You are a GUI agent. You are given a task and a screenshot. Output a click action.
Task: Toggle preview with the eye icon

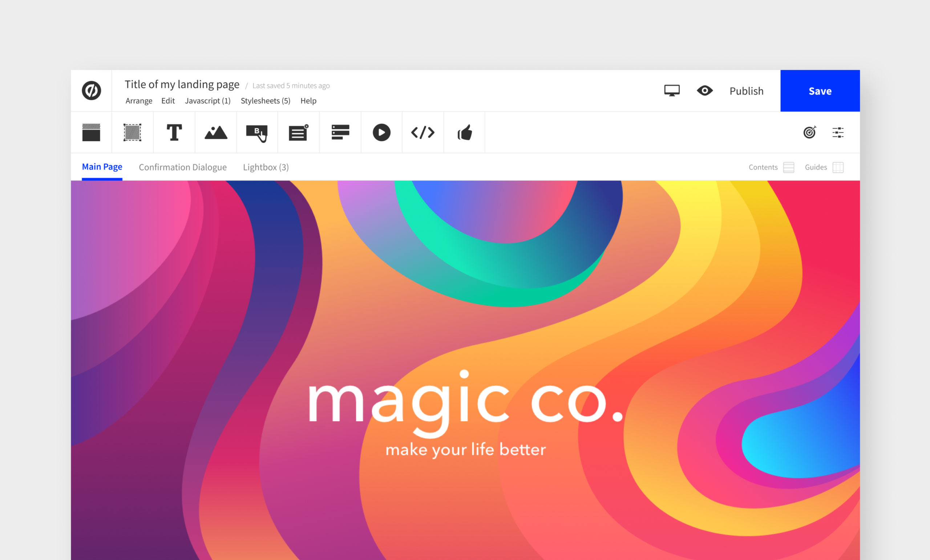click(705, 90)
